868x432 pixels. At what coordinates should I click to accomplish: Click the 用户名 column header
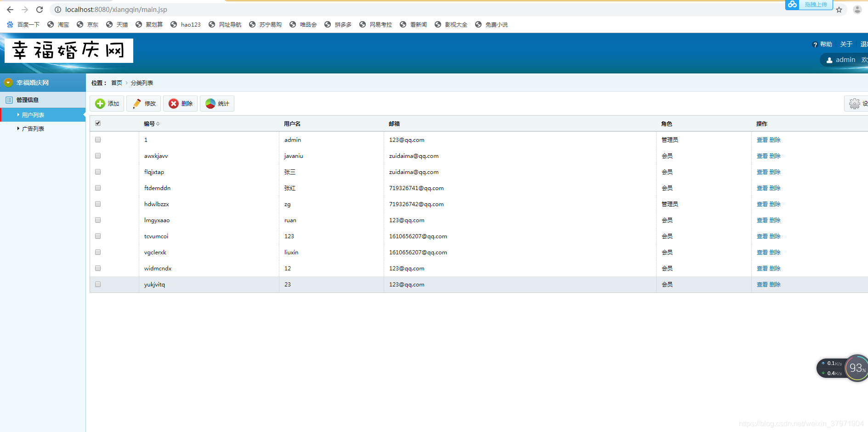[x=292, y=124]
